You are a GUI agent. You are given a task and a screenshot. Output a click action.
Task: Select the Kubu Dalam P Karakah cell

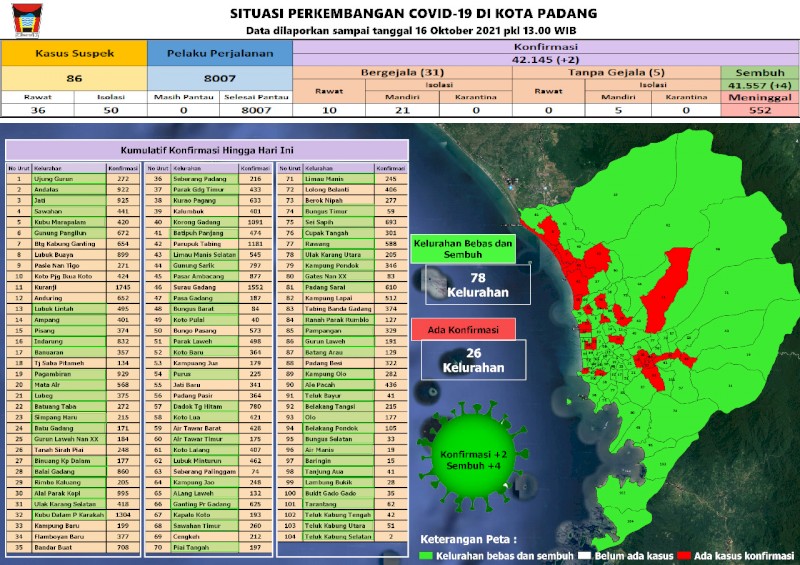[69, 514]
